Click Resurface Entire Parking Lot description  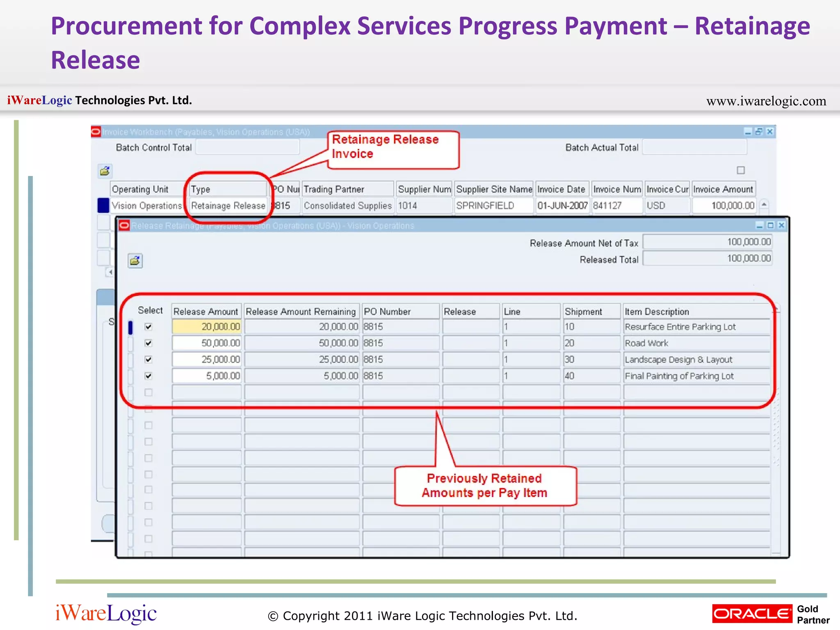(696, 327)
